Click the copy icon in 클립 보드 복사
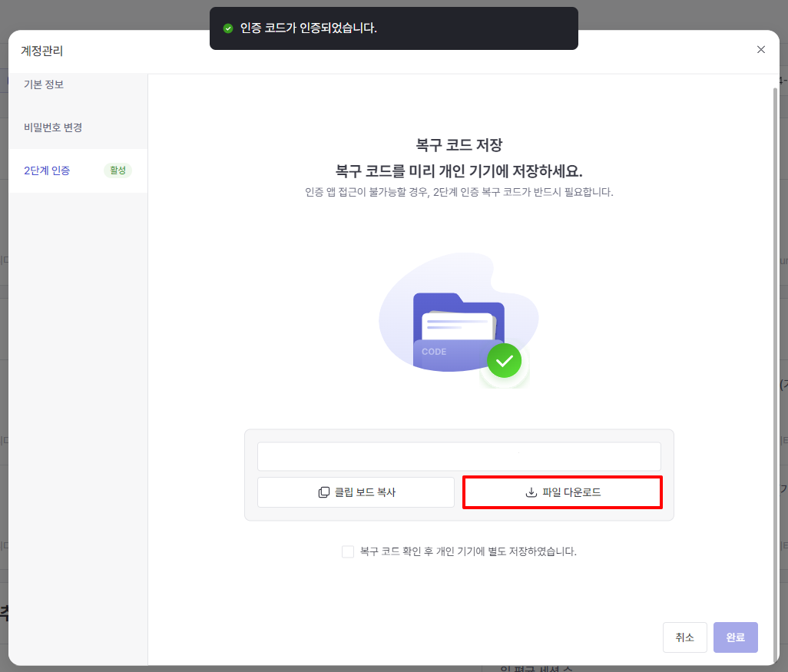Screen dimensions: 788x672 324,492
